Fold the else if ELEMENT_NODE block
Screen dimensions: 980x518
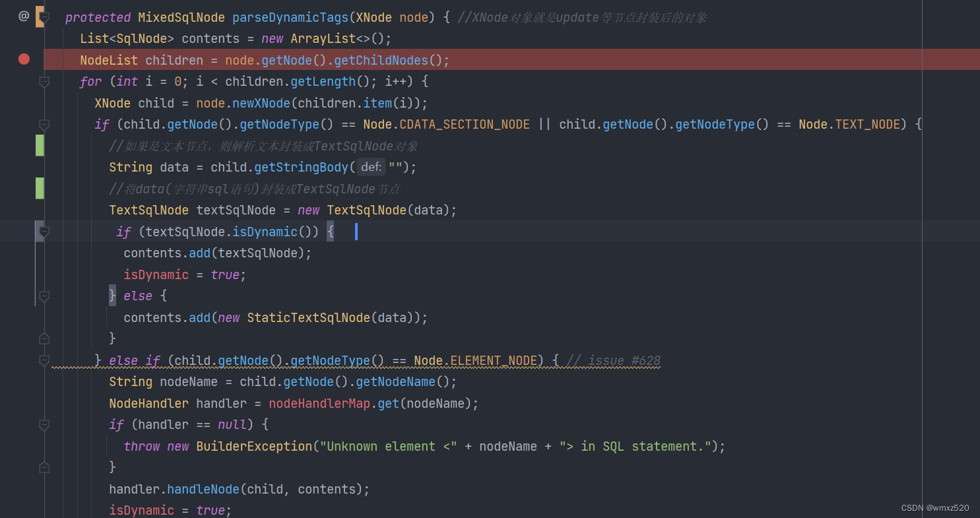pos(44,360)
